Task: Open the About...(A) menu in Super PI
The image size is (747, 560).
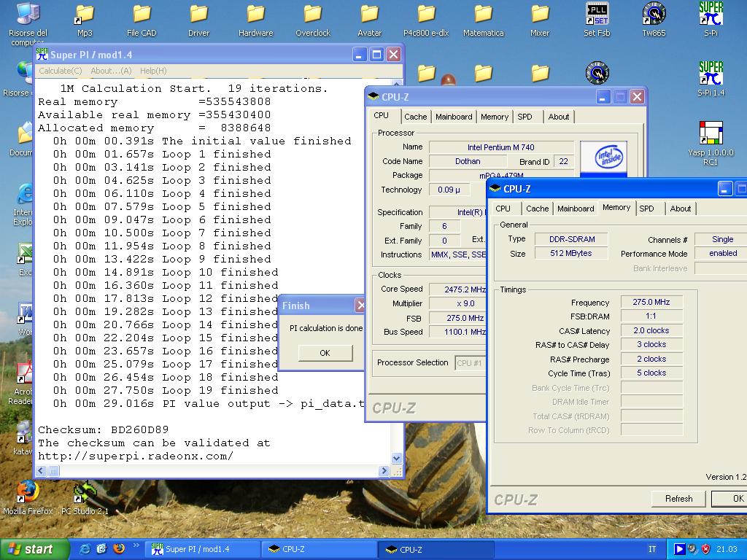Action: click(x=111, y=71)
